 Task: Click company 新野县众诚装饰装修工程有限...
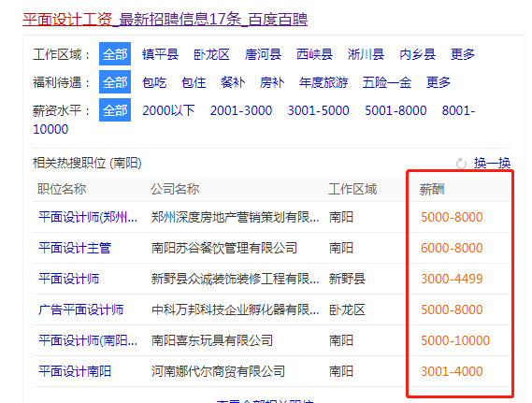point(235,279)
